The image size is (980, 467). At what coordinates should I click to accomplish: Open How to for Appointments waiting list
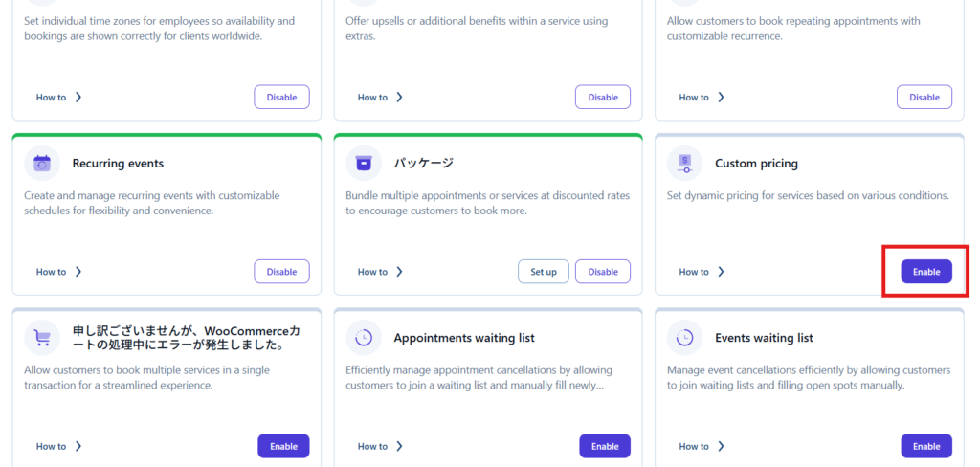[x=380, y=446]
